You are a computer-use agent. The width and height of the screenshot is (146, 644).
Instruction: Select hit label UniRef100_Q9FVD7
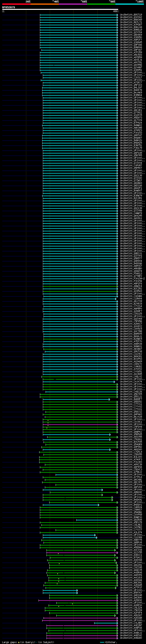click(x=131, y=50)
